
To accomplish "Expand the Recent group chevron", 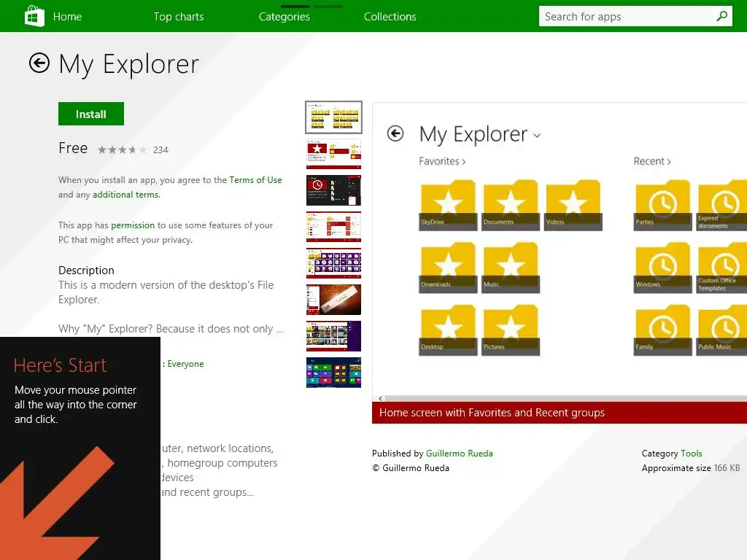I will (x=669, y=162).
